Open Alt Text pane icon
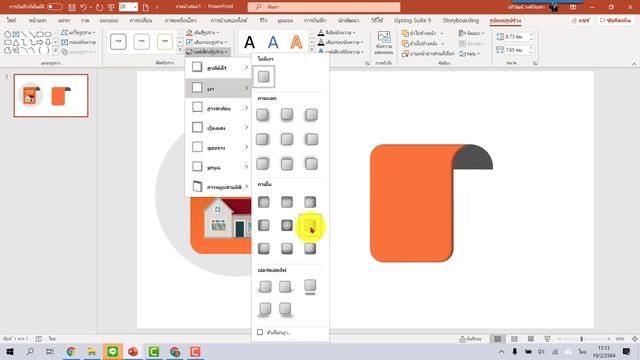 tap(383, 43)
